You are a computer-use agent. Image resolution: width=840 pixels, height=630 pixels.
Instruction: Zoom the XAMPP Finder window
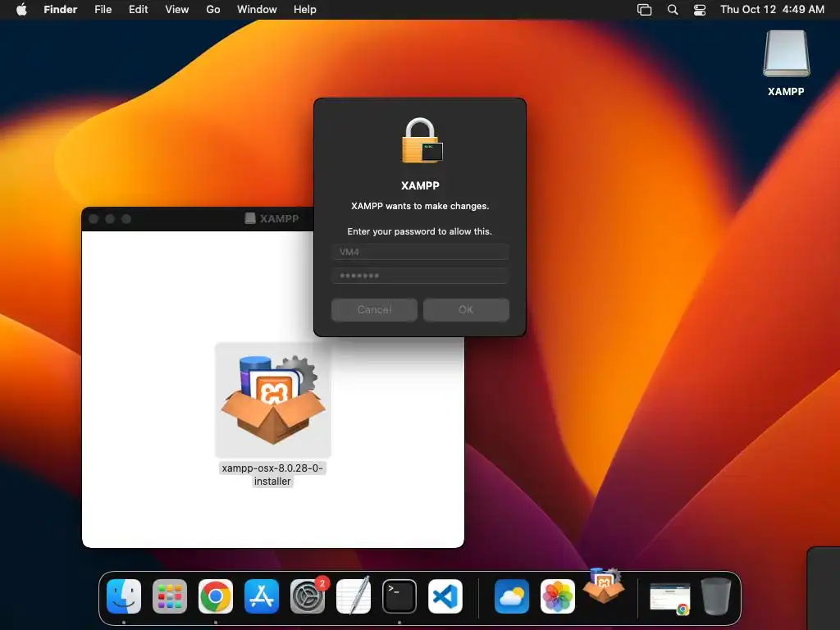click(126, 218)
